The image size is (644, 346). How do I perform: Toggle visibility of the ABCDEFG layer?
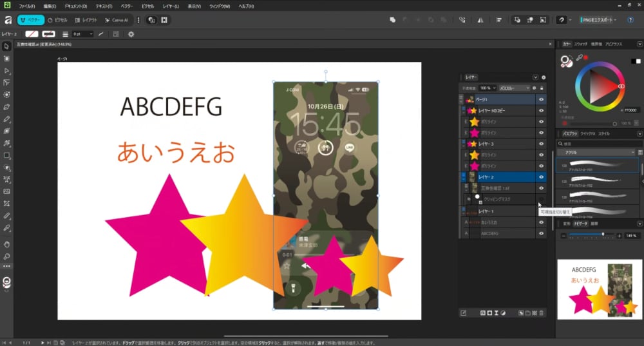[x=541, y=233]
